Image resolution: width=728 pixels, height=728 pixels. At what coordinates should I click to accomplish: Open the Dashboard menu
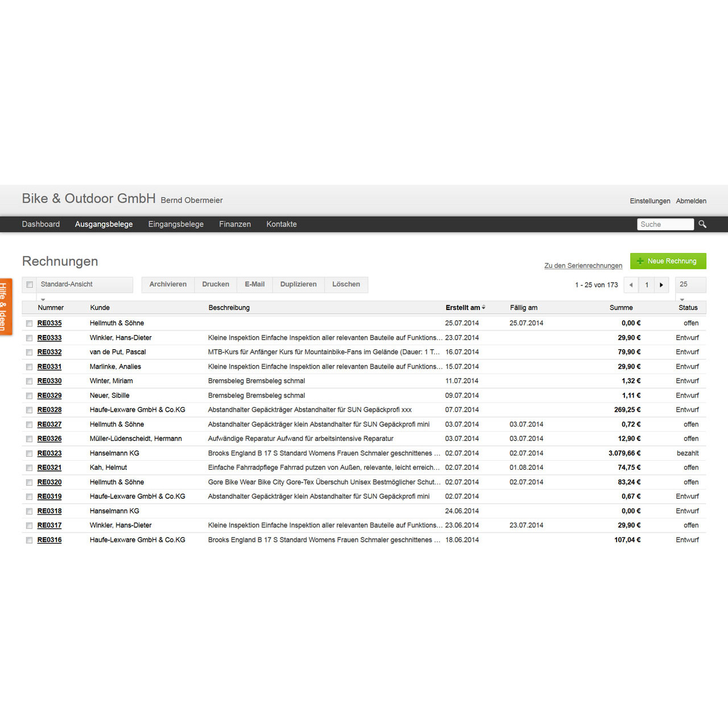(x=41, y=224)
